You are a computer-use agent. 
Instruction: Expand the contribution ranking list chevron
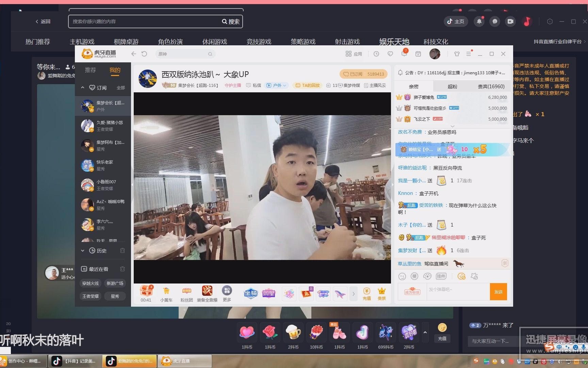coord(453,126)
